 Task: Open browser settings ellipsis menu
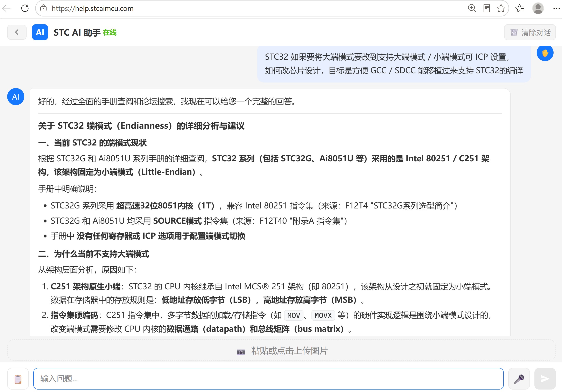[556, 8]
